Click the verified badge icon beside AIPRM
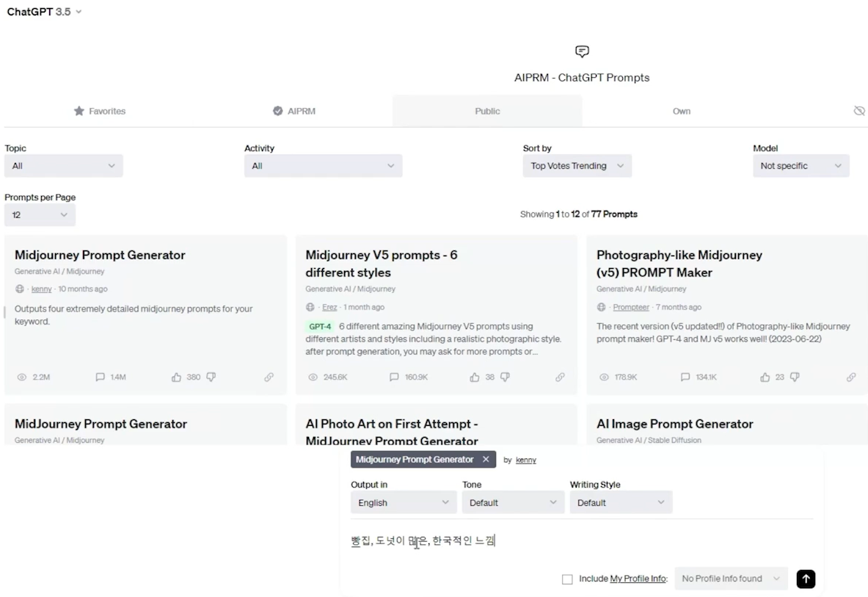This screenshot has height=597, width=868. (278, 111)
